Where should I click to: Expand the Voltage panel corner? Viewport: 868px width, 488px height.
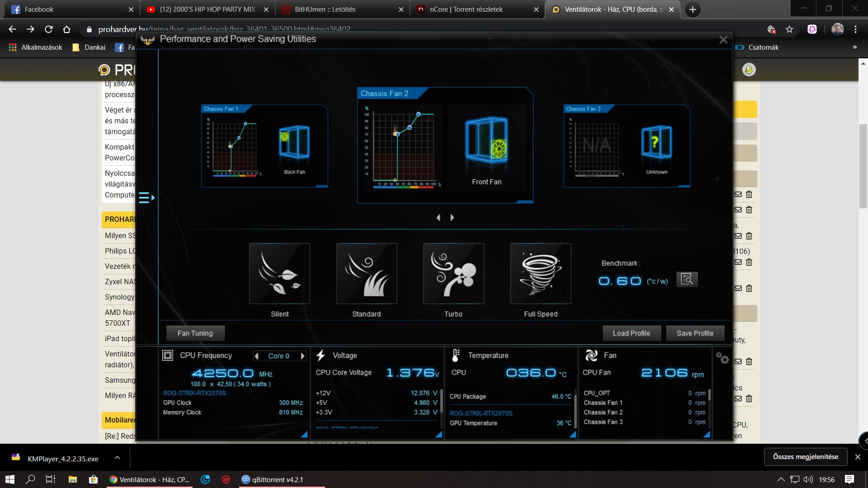[x=439, y=434]
